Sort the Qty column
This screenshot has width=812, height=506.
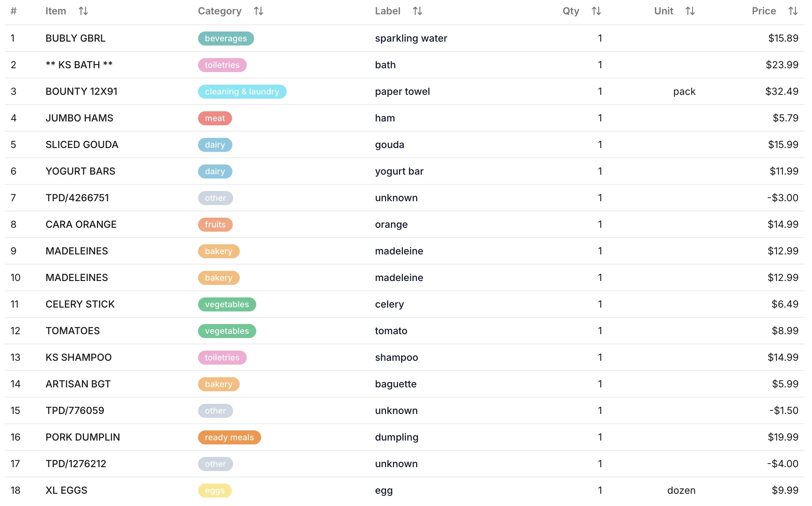point(596,11)
